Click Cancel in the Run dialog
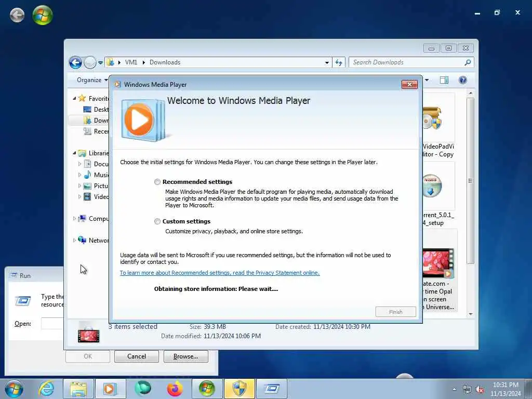The width and height of the screenshot is (532, 399). (x=137, y=356)
